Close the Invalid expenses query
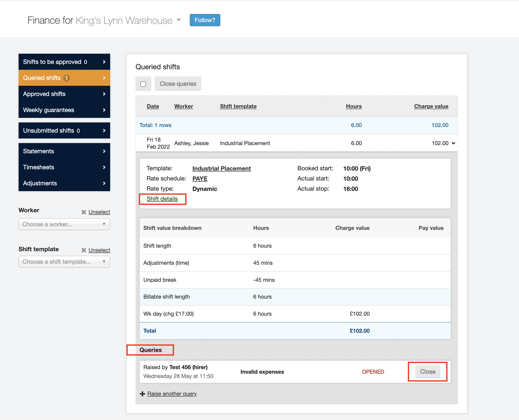The image size is (519, 420). 427,372
